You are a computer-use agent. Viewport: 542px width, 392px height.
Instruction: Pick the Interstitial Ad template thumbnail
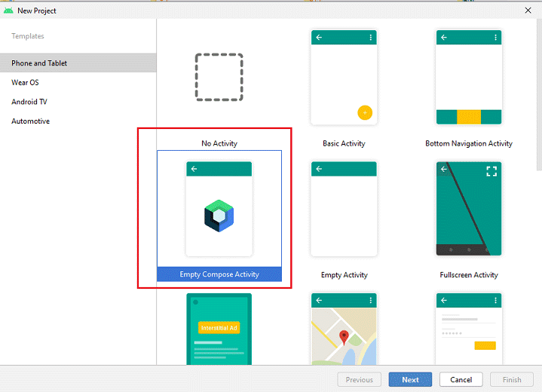point(219,329)
